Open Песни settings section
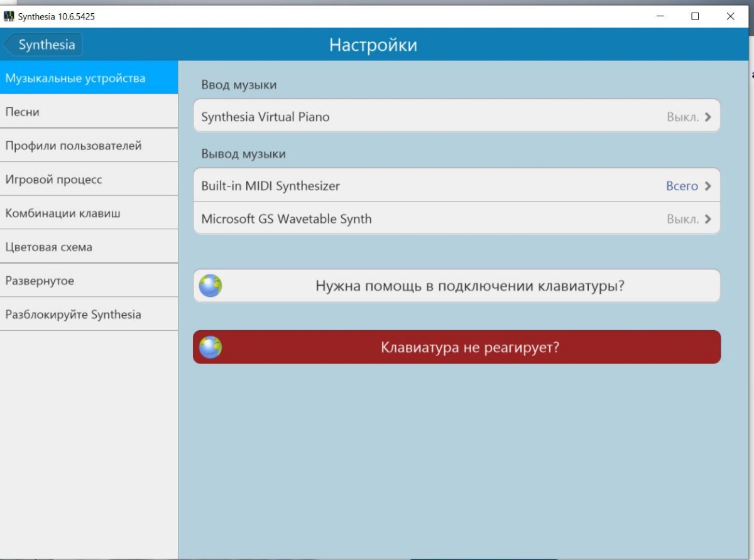754x560 pixels. point(89,112)
